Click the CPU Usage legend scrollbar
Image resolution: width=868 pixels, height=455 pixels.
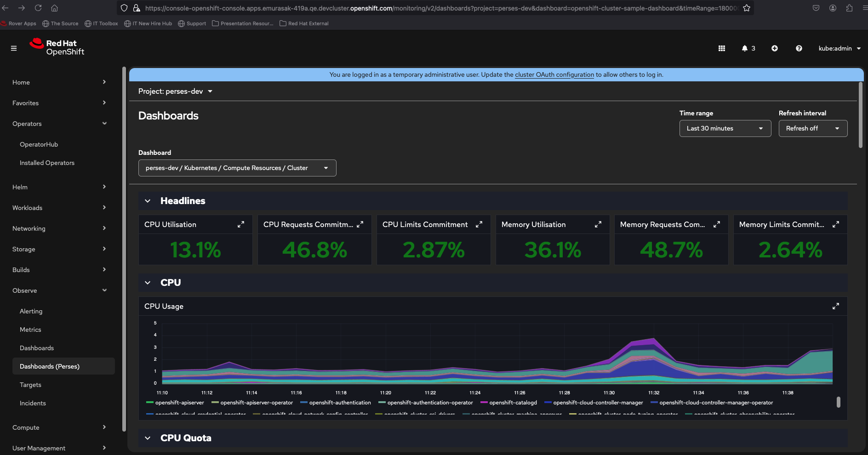pos(839,402)
